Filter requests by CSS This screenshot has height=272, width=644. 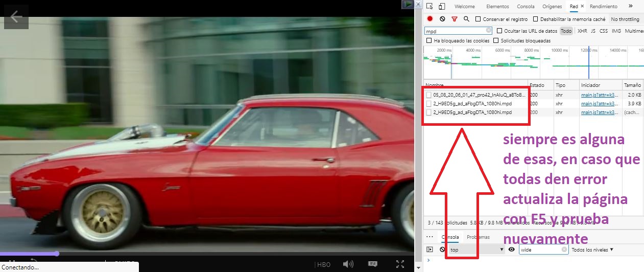point(604,31)
